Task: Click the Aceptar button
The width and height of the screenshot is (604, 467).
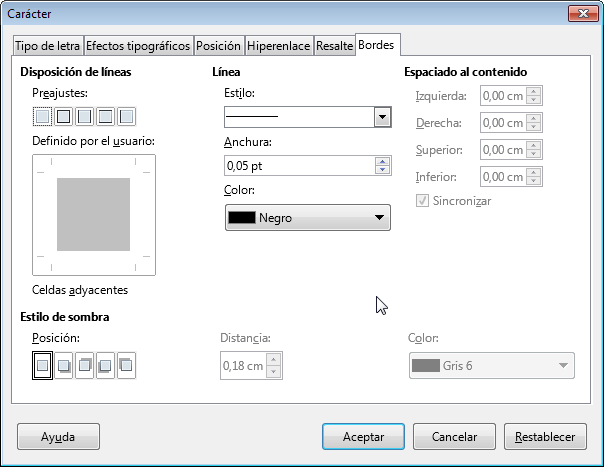Action: pyautogui.click(x=363, y=437)
